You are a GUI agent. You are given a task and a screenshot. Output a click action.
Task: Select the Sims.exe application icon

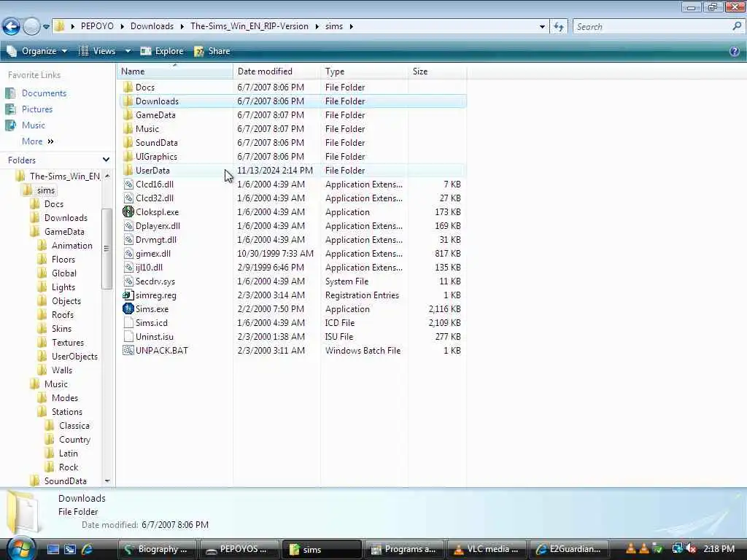[128, 308]
